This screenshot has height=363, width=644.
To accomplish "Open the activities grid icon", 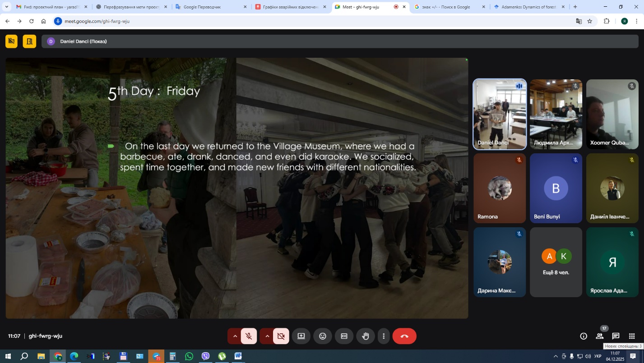I will coord(632,336).
